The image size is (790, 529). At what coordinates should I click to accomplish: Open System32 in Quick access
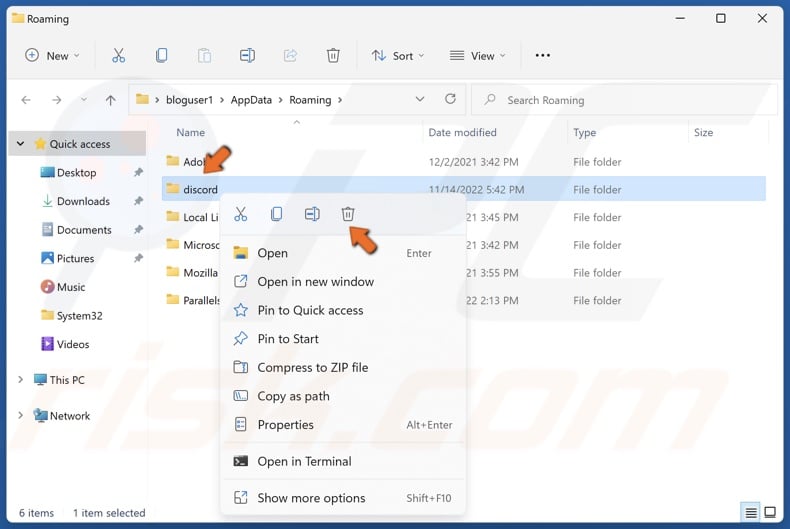[80, 315]
